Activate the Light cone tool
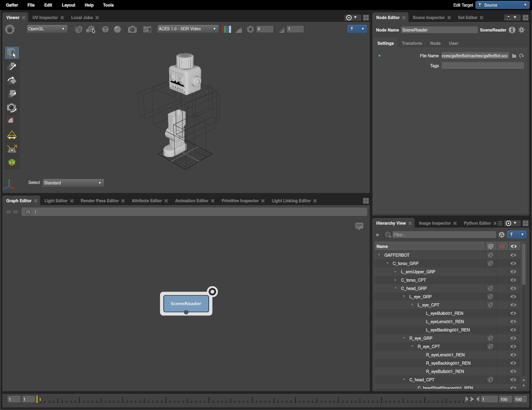The image size is (532, 410). [12, 135]
